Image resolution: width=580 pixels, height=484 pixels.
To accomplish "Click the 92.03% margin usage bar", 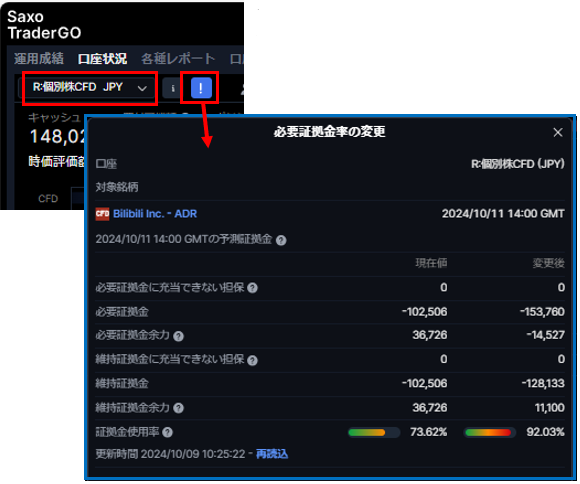I will coord(490,432).
